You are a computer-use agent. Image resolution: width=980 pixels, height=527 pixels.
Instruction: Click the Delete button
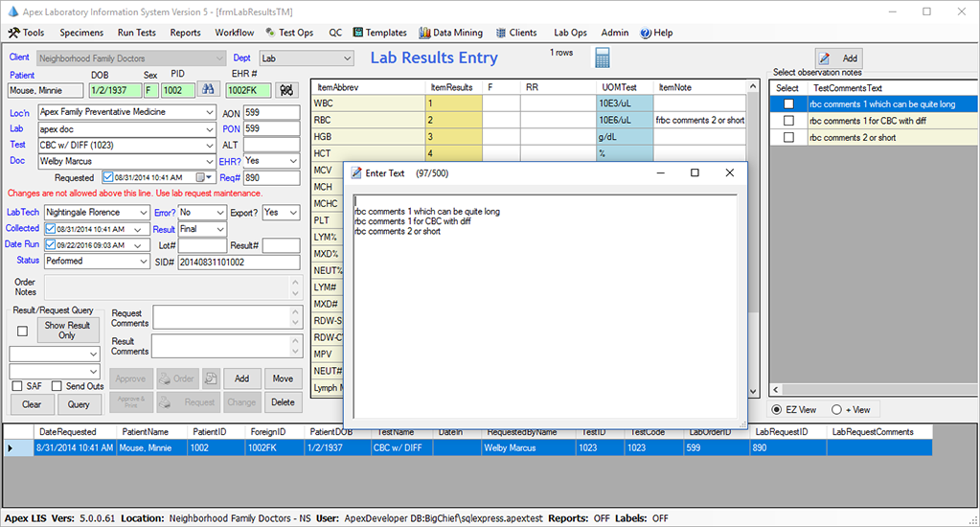tap(283, 402)
